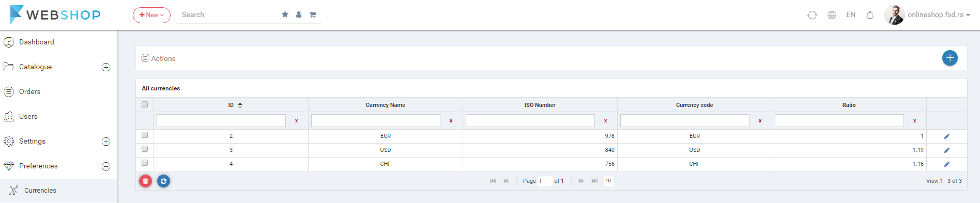The image size is (980, 203).
Task: Clear the Ratio filter
Action: 915,121
